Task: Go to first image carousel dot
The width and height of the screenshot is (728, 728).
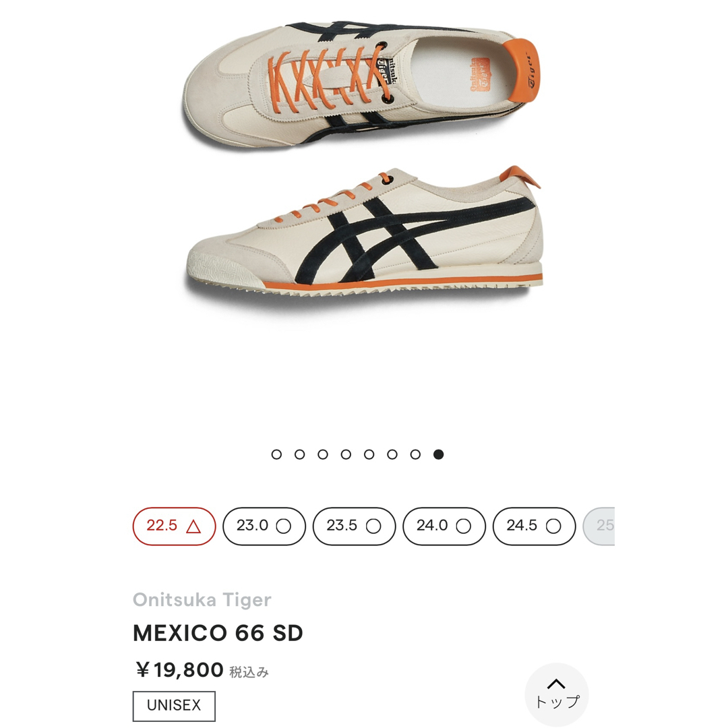Action: click(276, 454)
